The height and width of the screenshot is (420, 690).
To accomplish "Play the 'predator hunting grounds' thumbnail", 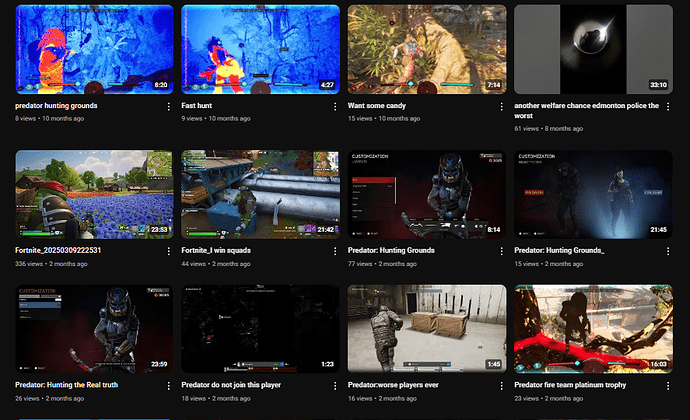I will pyautogui.click(x=94, y=49).
